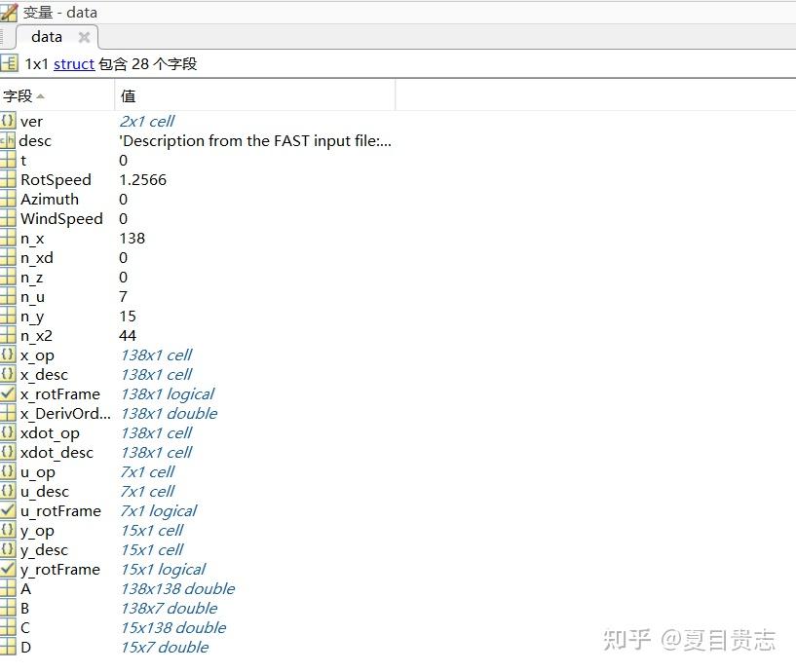Click the sort arrow on the 字段 column header

39,95
